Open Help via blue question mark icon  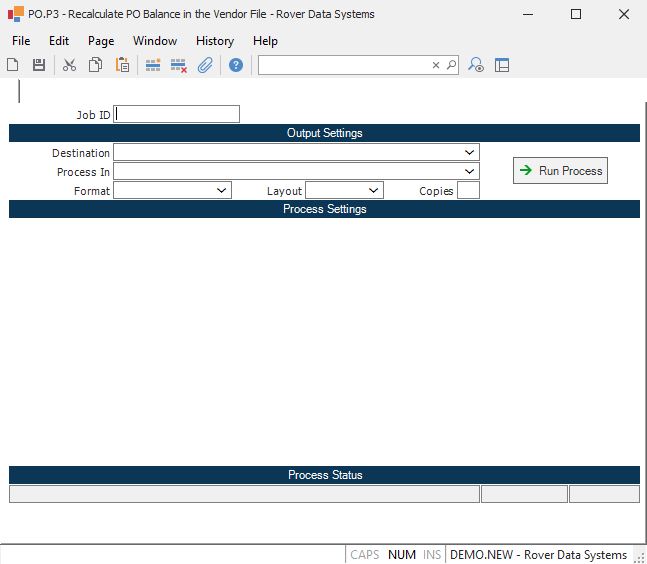[236, 65]
